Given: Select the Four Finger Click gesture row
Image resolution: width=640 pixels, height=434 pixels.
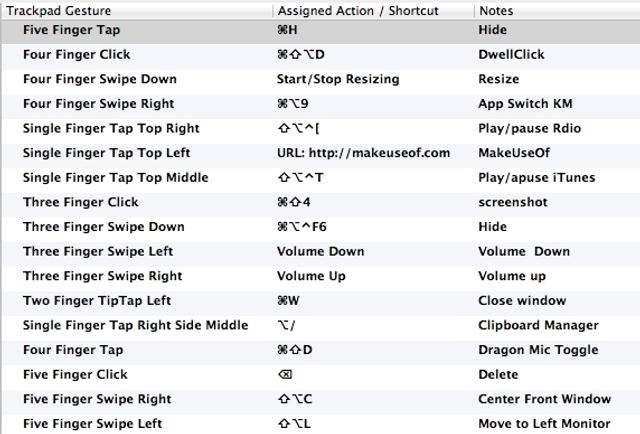Looking at the screenshot, I should click(76, 55).
